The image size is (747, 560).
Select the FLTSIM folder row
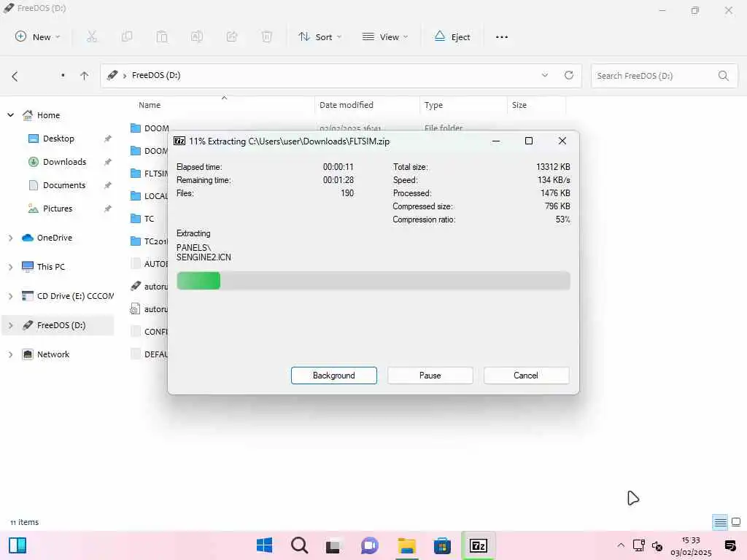click(x=149, y=174)
